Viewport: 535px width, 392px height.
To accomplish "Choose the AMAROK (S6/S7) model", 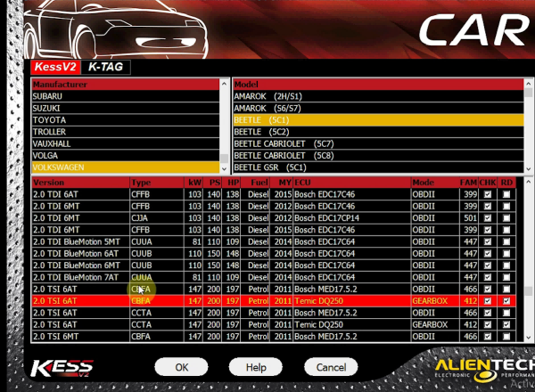I will click(x=378, y=108).
